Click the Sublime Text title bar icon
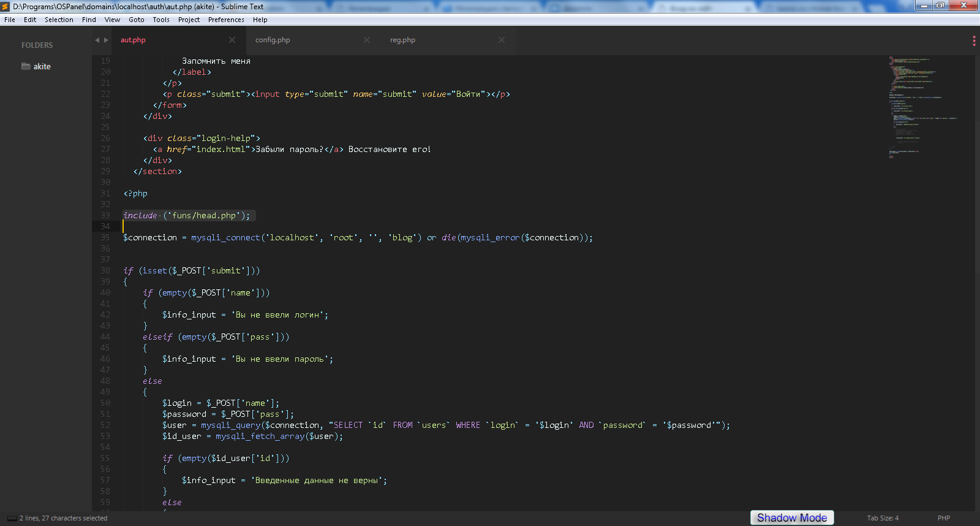The width and height of the screenshot is (980, 526). click(6, 6)
